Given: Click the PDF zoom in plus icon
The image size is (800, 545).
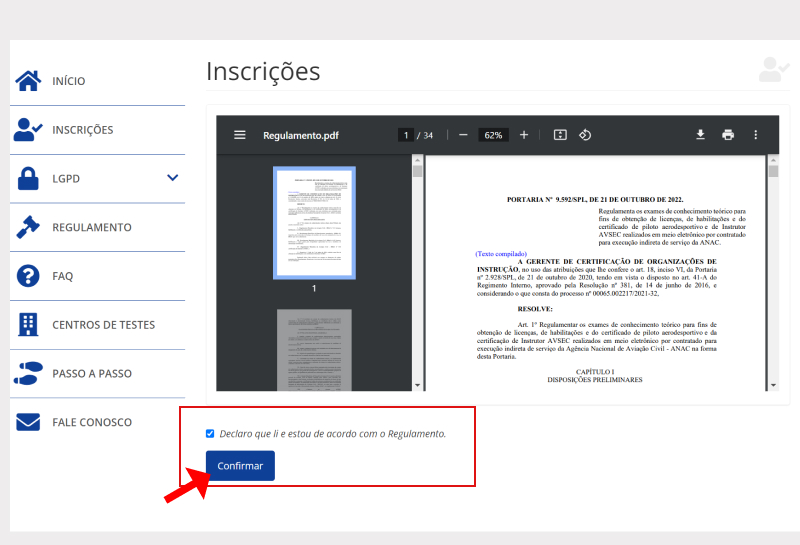Looking at the screenshot, I should [523, 135].
